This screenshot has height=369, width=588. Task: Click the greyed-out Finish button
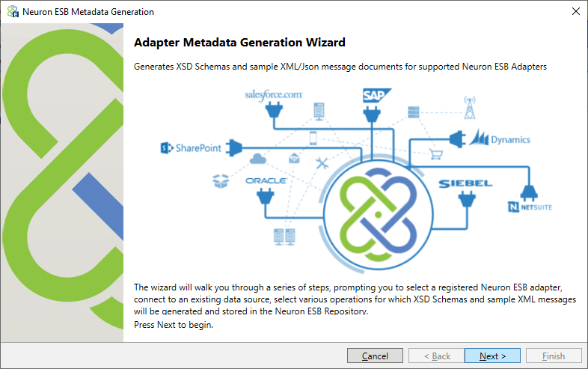(554, 356)
